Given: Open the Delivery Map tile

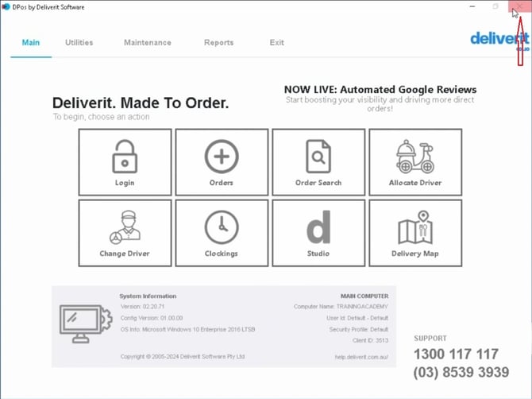Looking at the screenshot, I should pyautogui.click(x=415, y=233).
